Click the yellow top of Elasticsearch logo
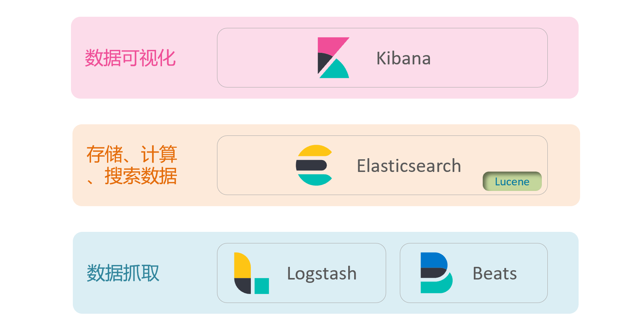This screenshot has height=329, width=644. pyautogui.click(x=314, y=150)
